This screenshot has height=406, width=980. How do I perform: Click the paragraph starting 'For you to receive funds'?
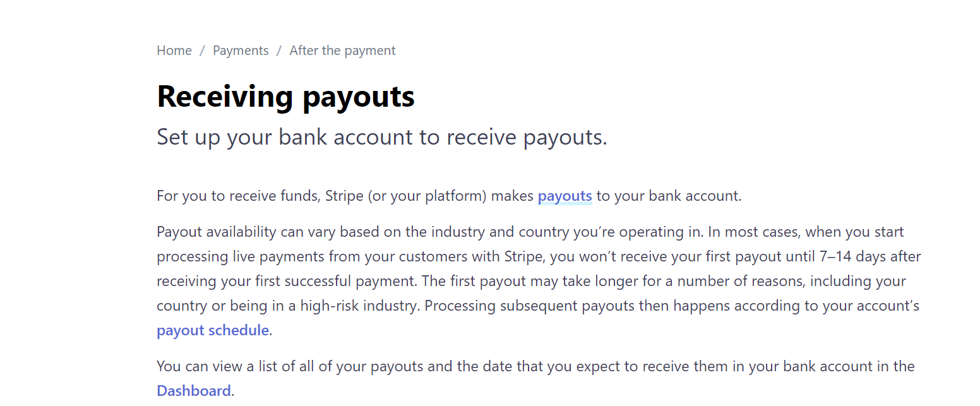coord(449,196)
